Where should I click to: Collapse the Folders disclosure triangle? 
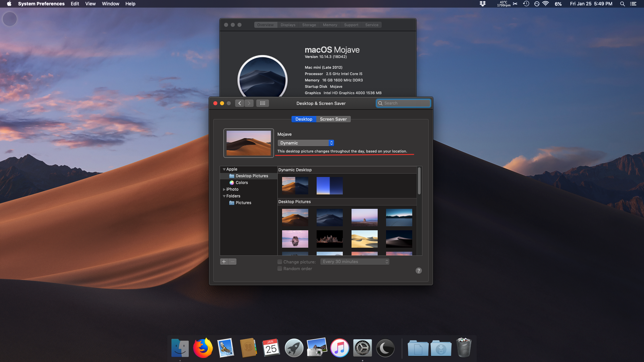click(x=224, y=196)
